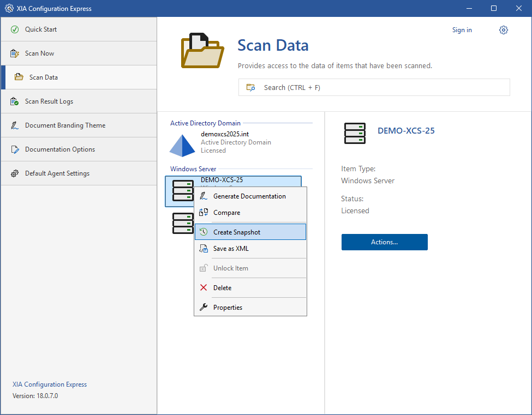Click the second Windows Server icon
This screenshot has height=415, width=532.
pos(183,224)
